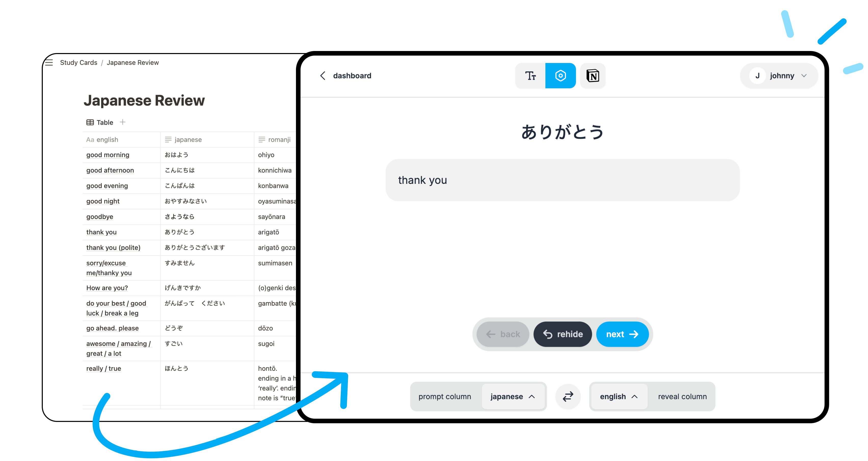
Task: Toggle the Table view in Japanese Review
Action: pyautogui.click(x=99, y=122)
